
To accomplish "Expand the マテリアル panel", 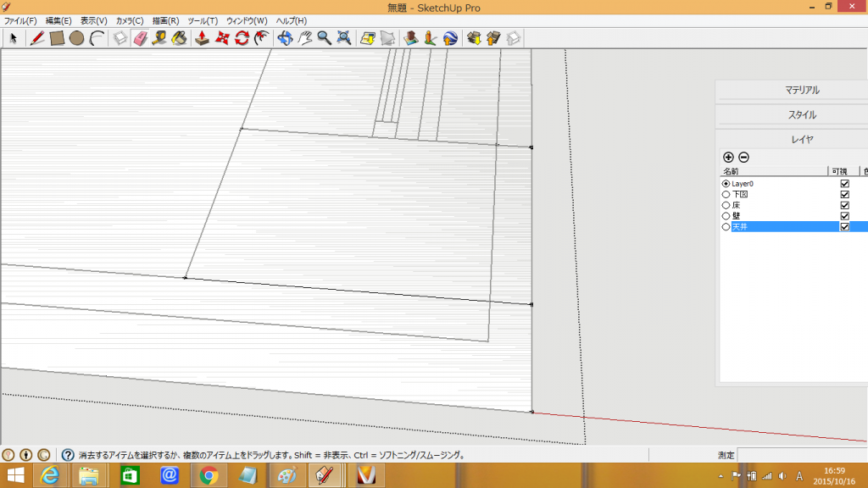I will point(803,91).
